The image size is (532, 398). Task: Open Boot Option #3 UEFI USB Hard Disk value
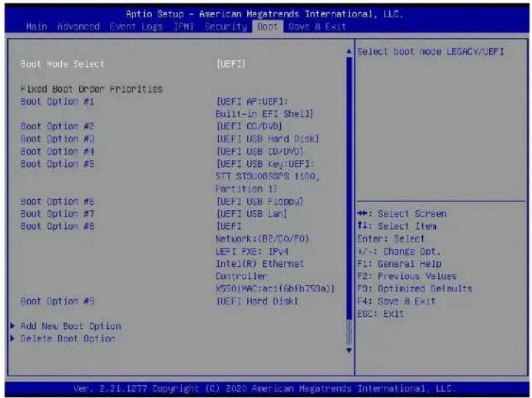coord(267,139)
